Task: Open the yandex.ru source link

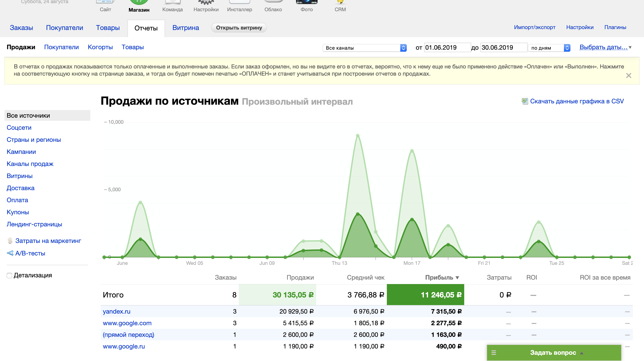Action: point(117,312)
